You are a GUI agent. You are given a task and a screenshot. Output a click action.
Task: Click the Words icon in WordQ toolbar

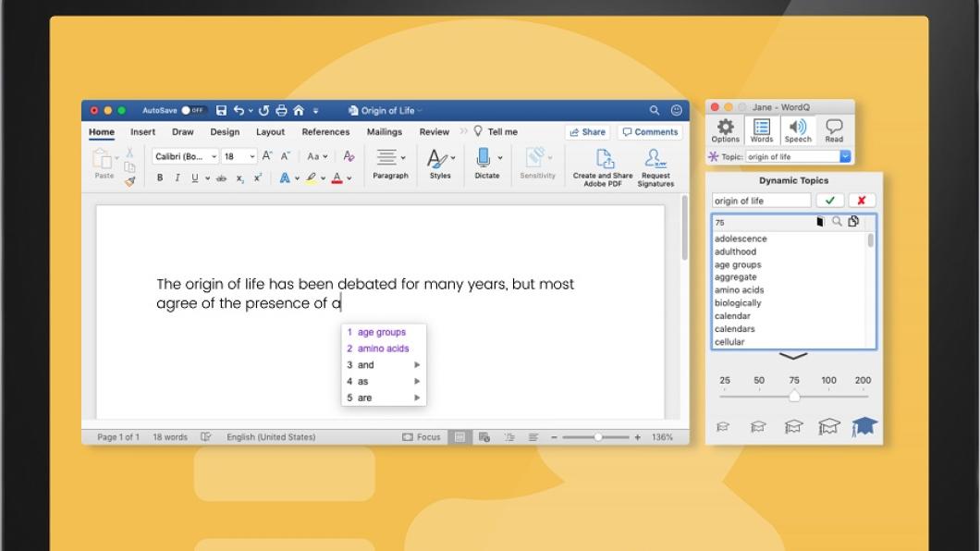[x=762, y=128]
